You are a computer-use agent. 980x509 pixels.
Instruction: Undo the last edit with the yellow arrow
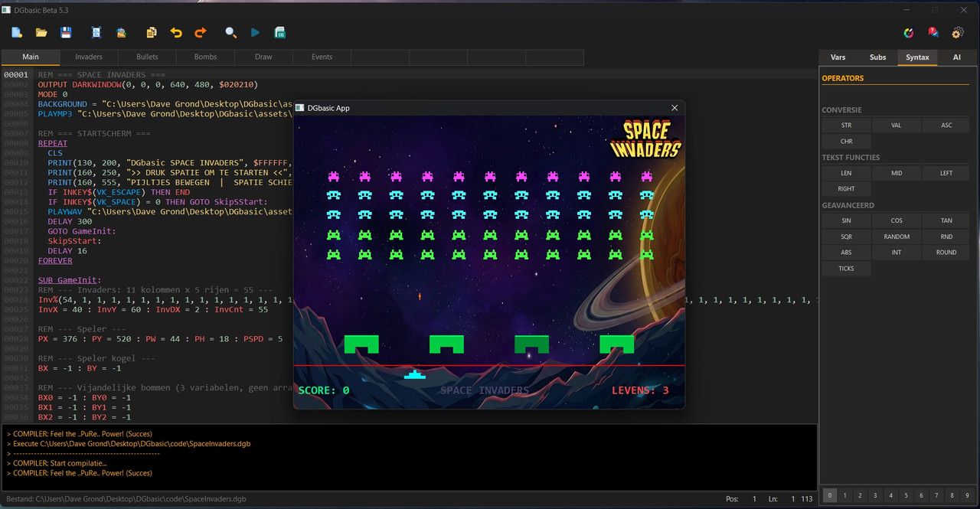tap(176, 33)
